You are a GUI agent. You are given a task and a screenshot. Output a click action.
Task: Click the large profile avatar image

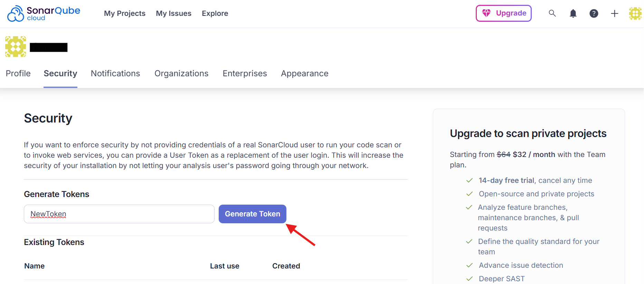point(16,47)
